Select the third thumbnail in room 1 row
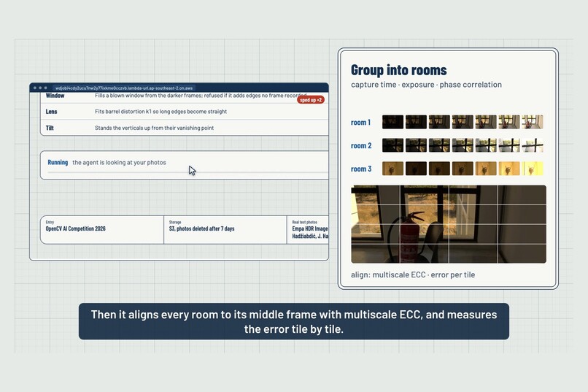588x392 pixels. 439,122
